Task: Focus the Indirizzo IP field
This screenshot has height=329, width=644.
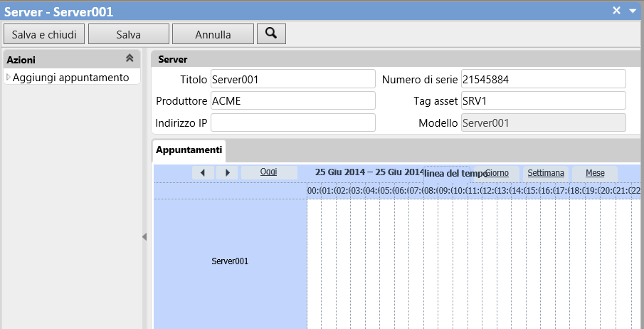Action: (x=292, y=122)
